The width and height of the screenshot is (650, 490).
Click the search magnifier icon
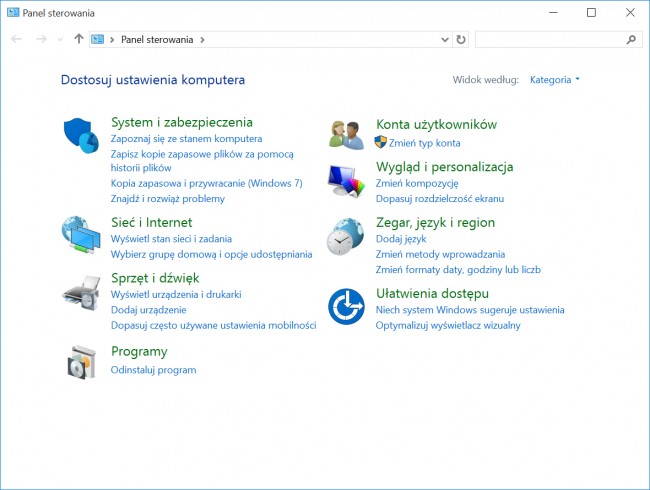(x=631, y=39)
